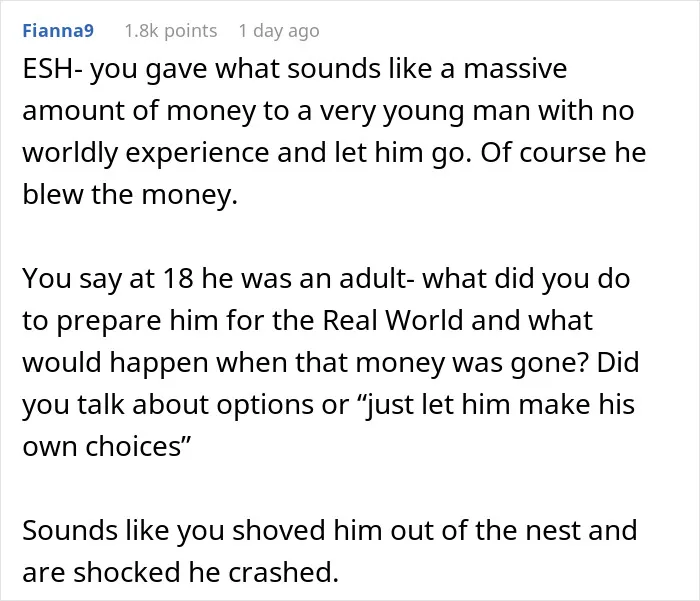Click the line beginning 'to prepare him for'
The image size is (700, 601).
(308, 320)
